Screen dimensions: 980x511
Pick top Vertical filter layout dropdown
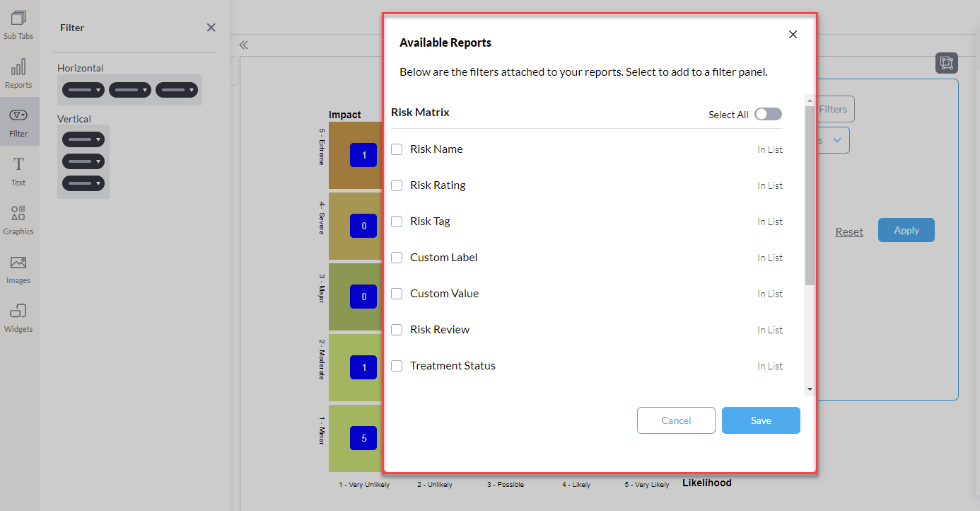click(x=83, y=139)
